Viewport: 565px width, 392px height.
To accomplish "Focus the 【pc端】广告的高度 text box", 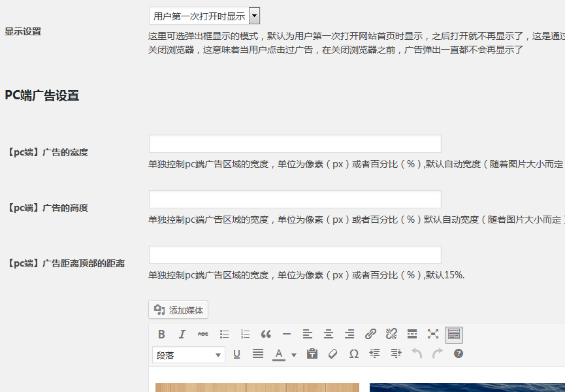I will [x=295, y=199].
